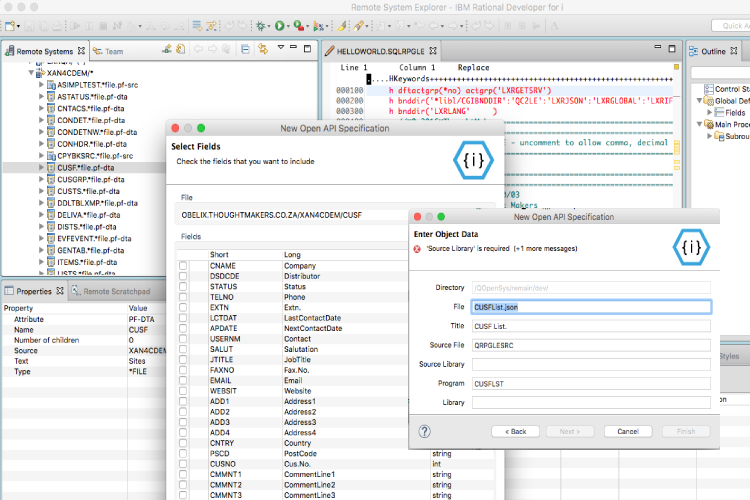Close the HELLOWORLD.SQLRPGLE editor tab
The image size is (750, 500).
tap(433, 50)
